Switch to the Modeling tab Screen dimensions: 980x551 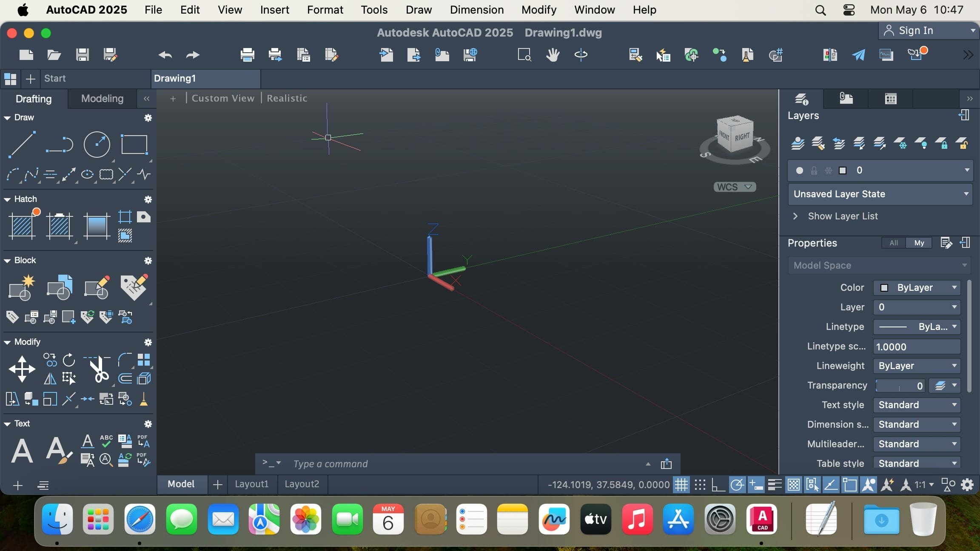click(102, 99)
